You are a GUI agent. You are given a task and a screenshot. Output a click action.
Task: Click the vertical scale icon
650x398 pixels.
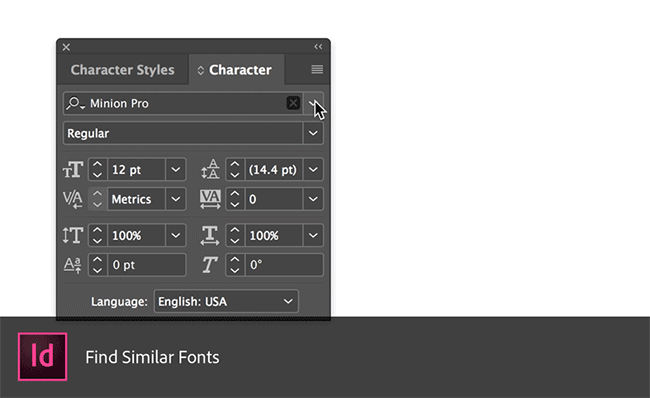(x=73, y=235)
